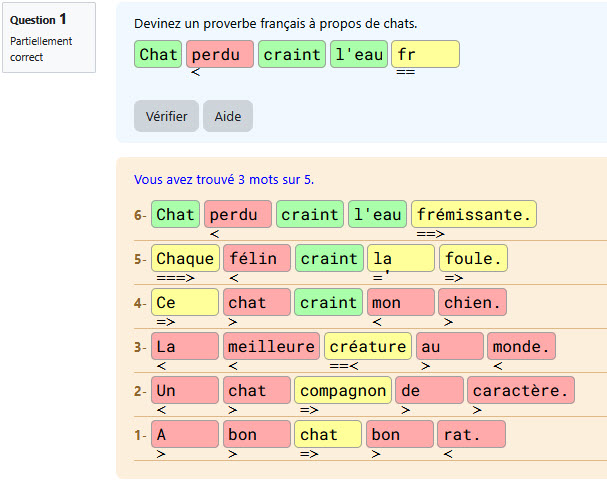Click 'frémissante.' word in attempt 6
Image resolution: width=607 pixels, height=501 pixels.
474,214
